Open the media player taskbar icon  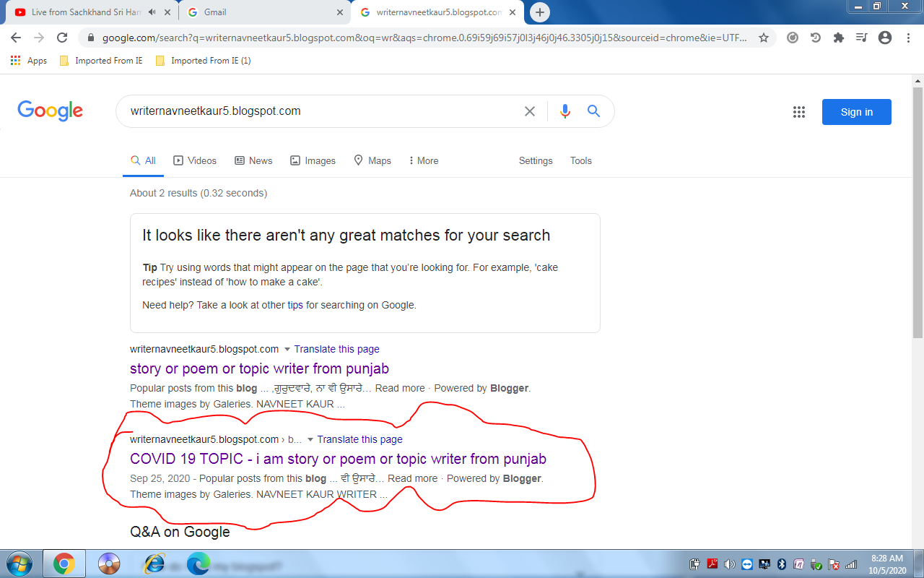pyautogui.click(x=109, y=564)
